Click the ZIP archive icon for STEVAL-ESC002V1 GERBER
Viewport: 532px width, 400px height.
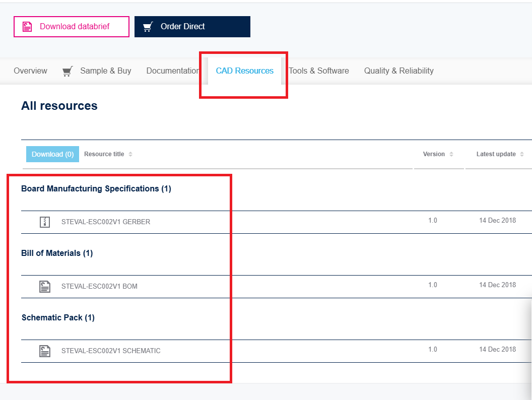[45, 222]
